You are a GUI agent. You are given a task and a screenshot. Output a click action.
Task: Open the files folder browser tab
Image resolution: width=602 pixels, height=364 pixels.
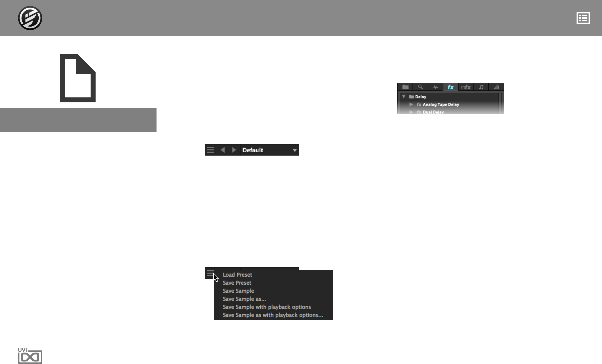405,87
